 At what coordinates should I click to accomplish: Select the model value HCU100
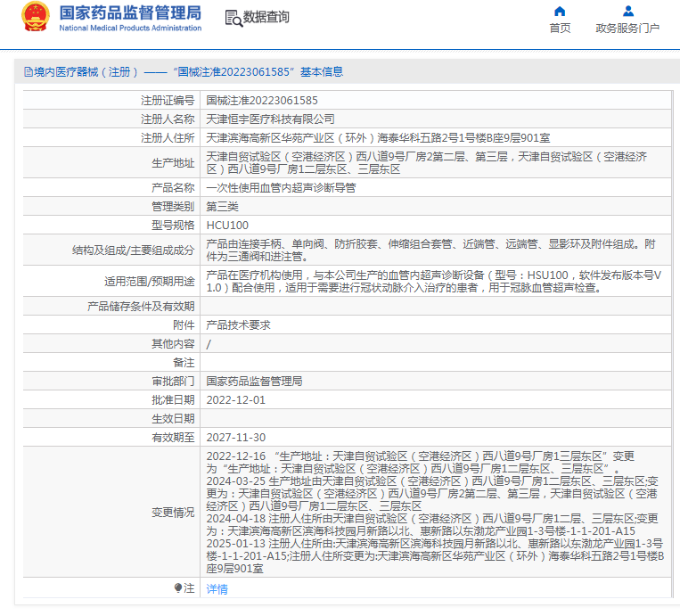(x=227, y=226)
